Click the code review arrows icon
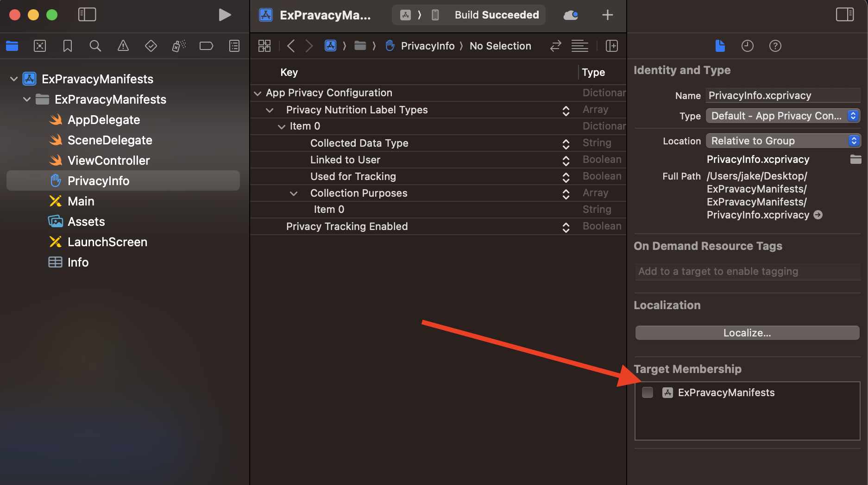Image resolution: width=868 pixels, height=485 pixels. (556, 46)
